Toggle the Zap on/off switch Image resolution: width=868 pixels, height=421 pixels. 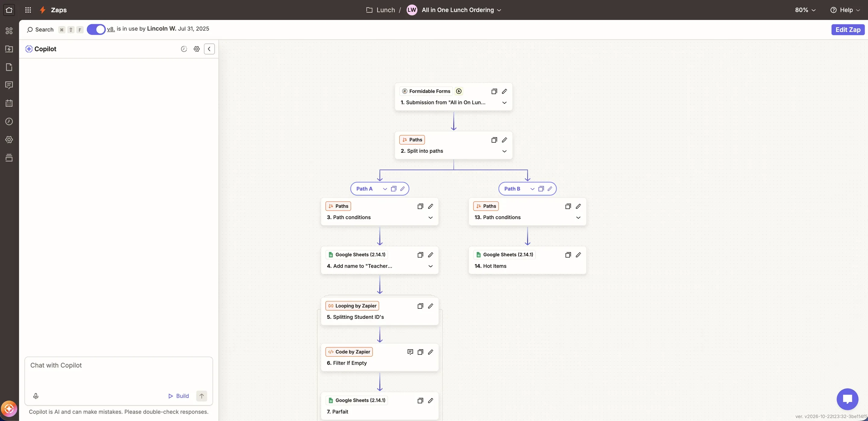coord(96,29)
